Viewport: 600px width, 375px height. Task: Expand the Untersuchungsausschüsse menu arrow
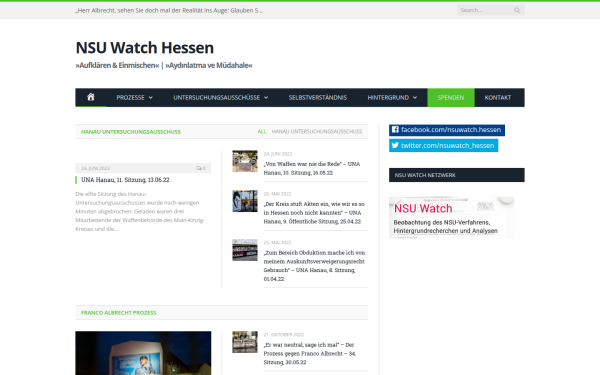266,98
